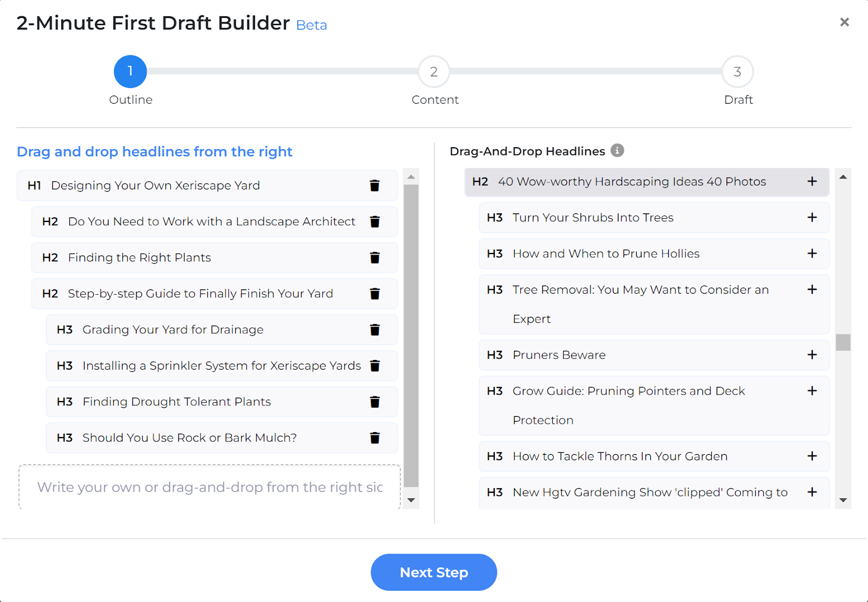The image size is (868, 602).
Task: Add "40 Wow-worthy Hardscaping Ideas" to outline
Action: click(x=812, y=181)
